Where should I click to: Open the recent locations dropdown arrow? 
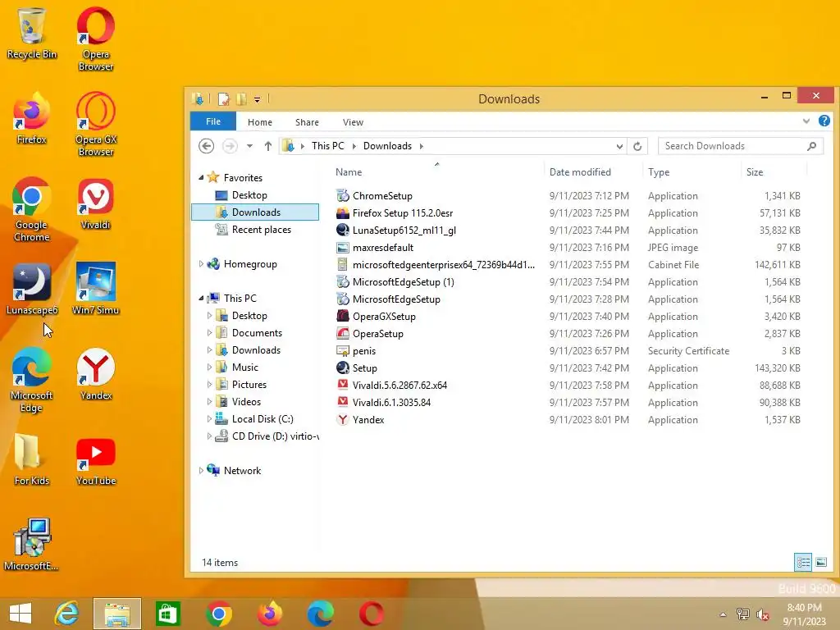point(249,146)
